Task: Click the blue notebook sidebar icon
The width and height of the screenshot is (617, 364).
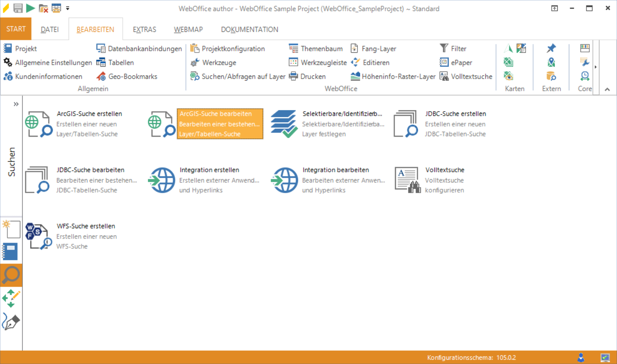Action: click(x=10, y=251)
